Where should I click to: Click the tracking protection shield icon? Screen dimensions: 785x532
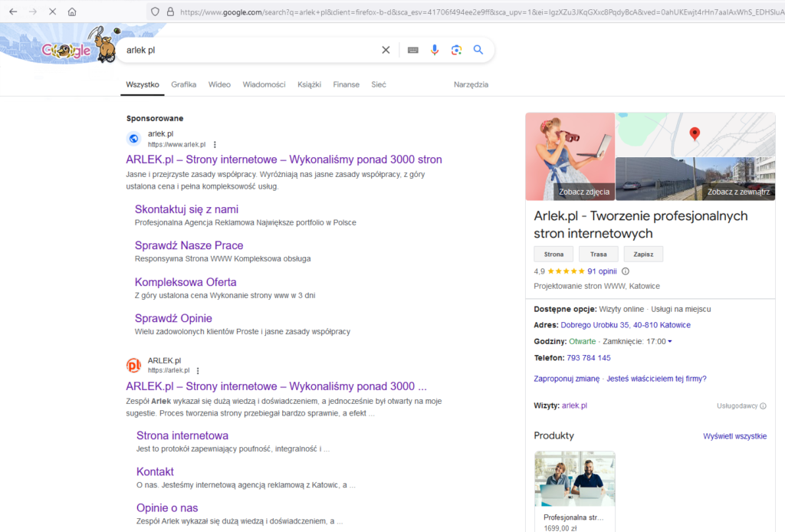point(155,11)
